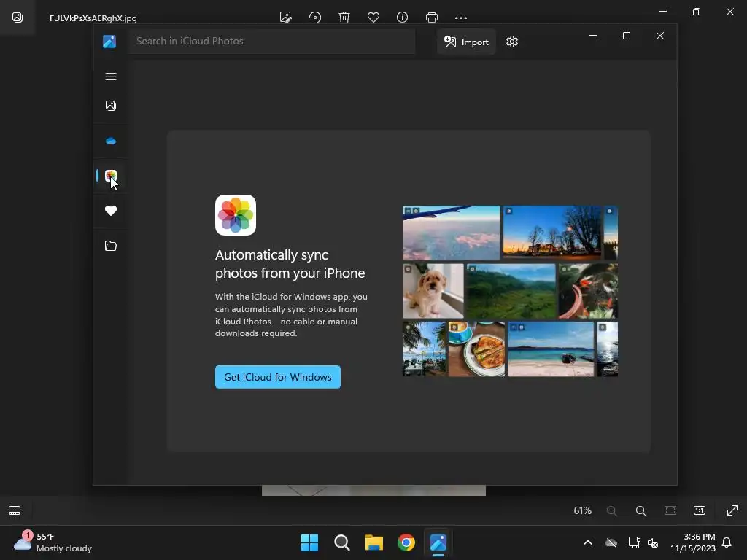Close the iCloud Photos window
Viewport: 747px width, 560px height.
pos(659,36)
